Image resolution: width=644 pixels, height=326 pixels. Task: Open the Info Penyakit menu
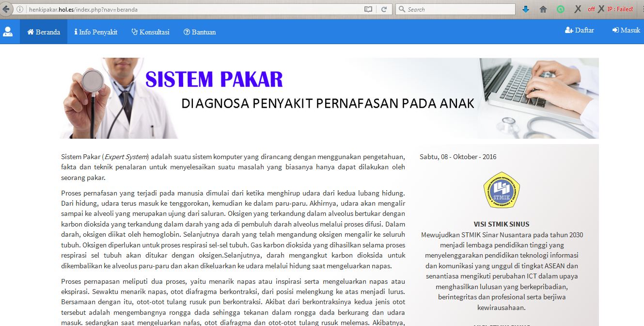[95, 32]
